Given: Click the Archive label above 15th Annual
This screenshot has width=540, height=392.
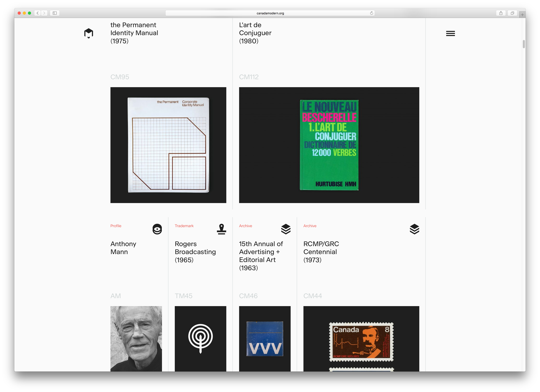Looking at the screenshot, I should 246,226.
